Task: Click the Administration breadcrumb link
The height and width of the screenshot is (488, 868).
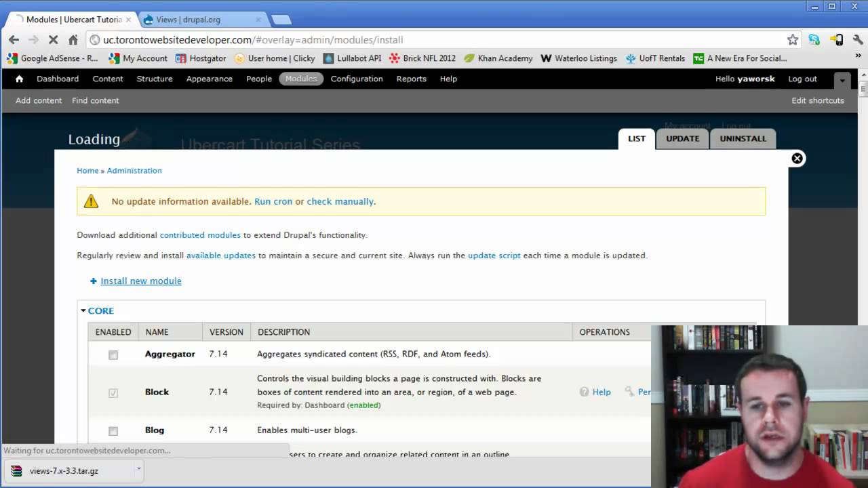Action: (x=134, y=171)
